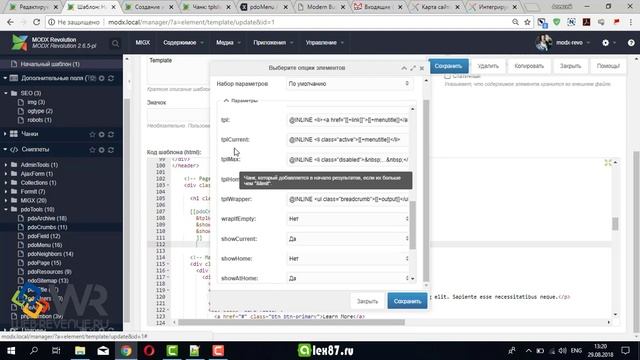Open Chrome from the taskbar
640x360 pixels.
coord(126,351)
